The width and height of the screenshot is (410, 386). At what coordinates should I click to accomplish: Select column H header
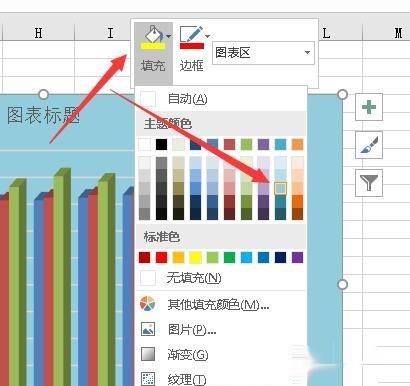[39, 33]
